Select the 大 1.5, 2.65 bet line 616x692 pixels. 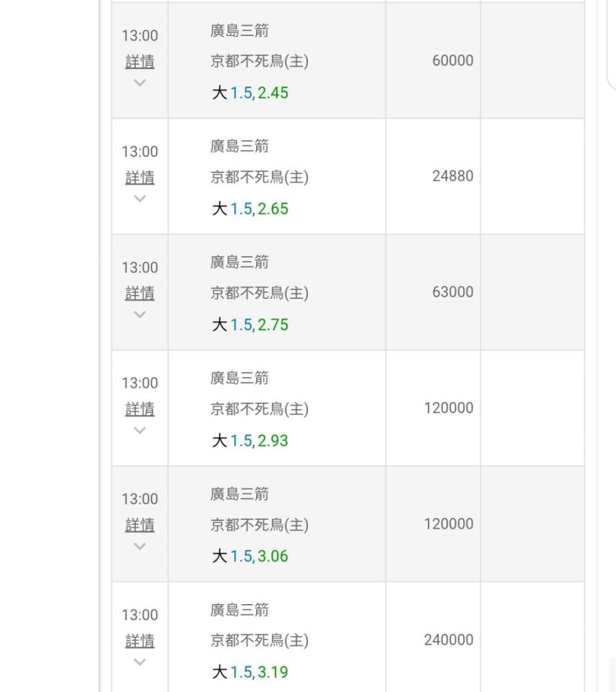(x=250, y=209)
